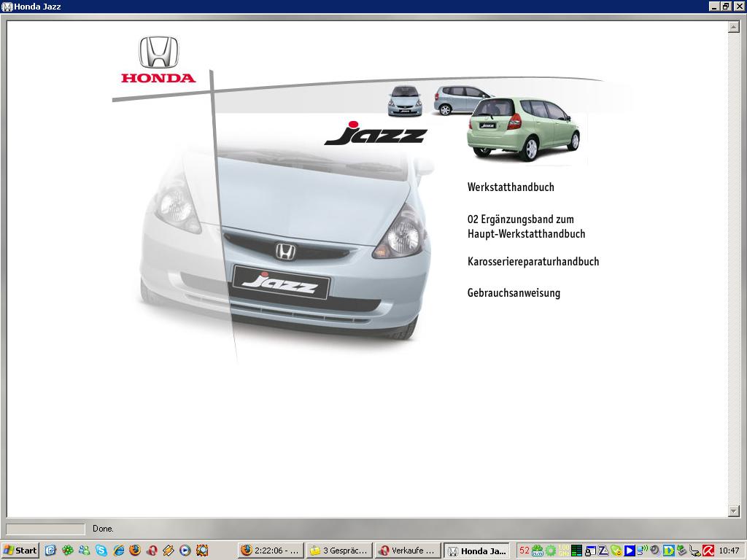This screenshot has width=747, height=560.
Task: Click the green smiley messenger tray icon
Action: coord(616,551)
